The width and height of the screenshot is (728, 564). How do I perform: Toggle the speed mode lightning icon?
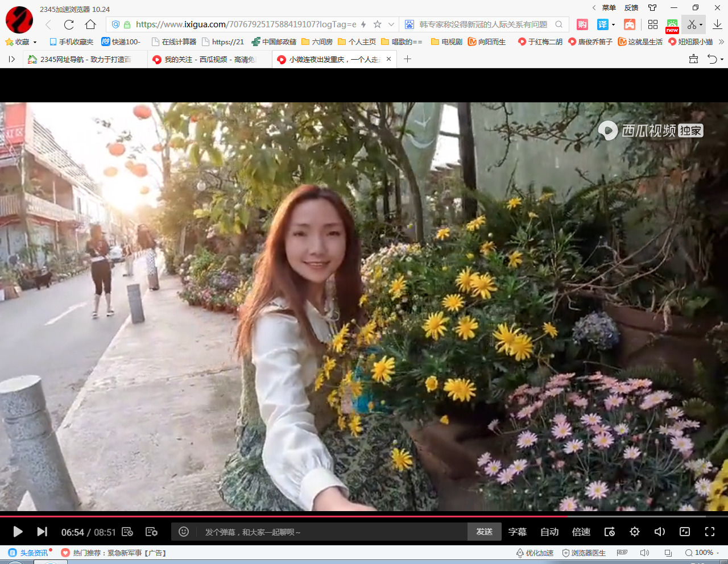(363, 24)
